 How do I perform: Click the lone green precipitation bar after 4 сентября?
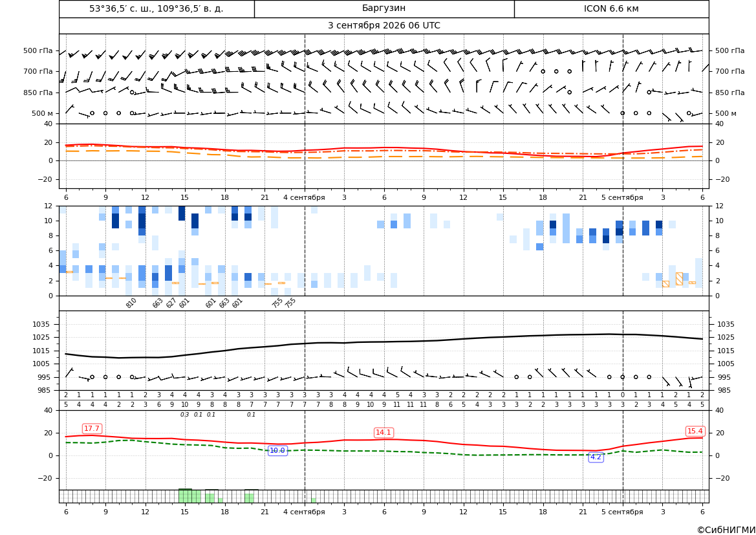314,500
